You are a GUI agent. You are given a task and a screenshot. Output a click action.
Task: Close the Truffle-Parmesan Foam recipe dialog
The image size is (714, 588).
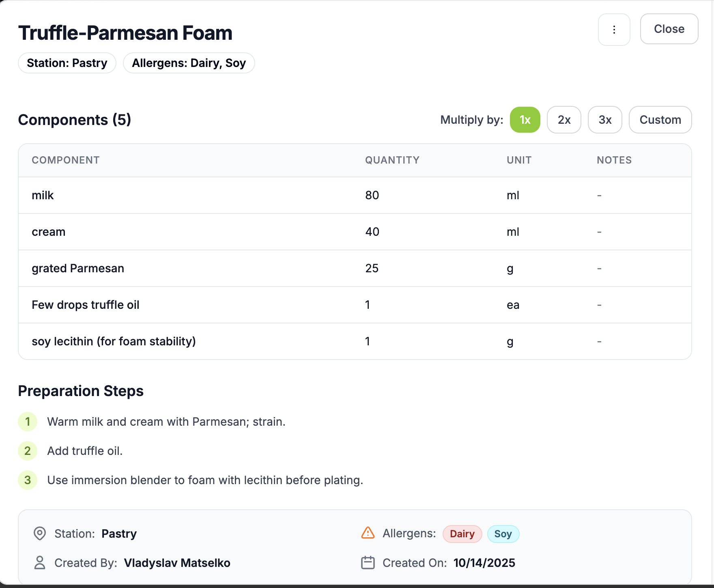[x=669, y=29]
